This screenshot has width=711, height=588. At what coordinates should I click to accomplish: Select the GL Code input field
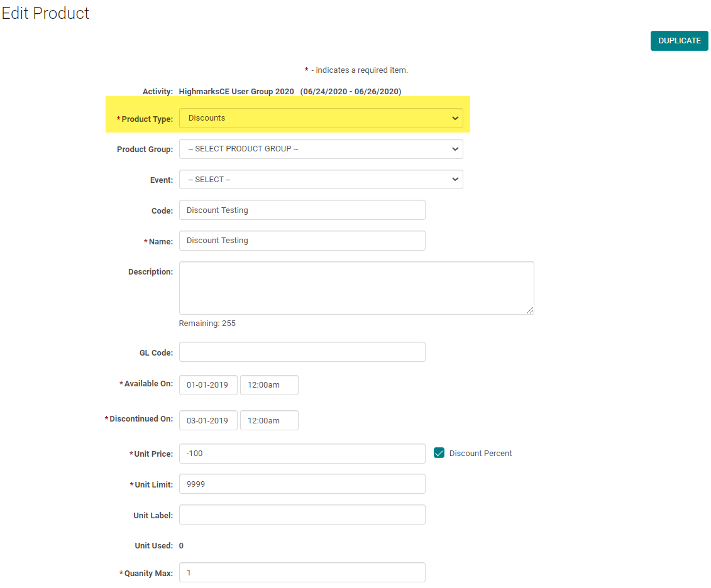302,352
